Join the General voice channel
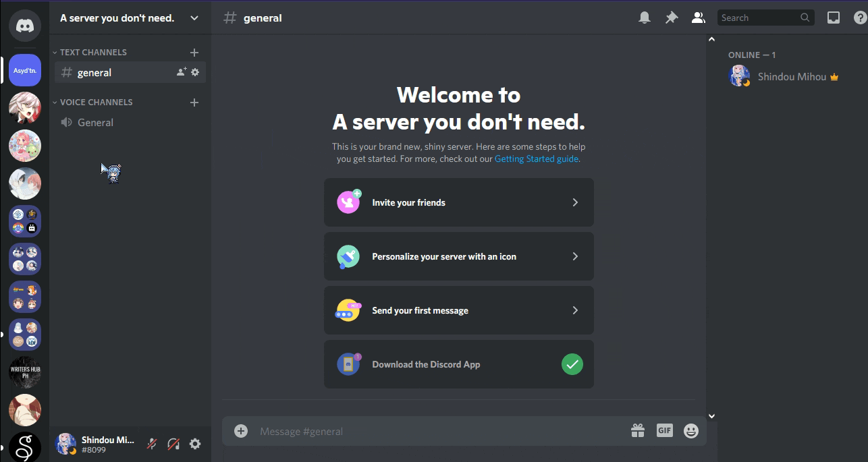This screenshot has height=462, width=868. (x=94, y=122)
